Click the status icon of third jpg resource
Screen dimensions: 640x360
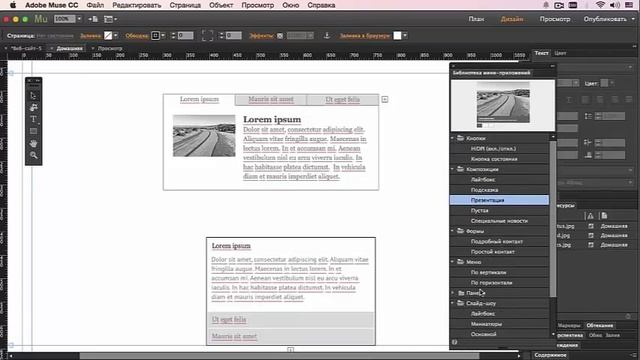click(x=591, y=245)
